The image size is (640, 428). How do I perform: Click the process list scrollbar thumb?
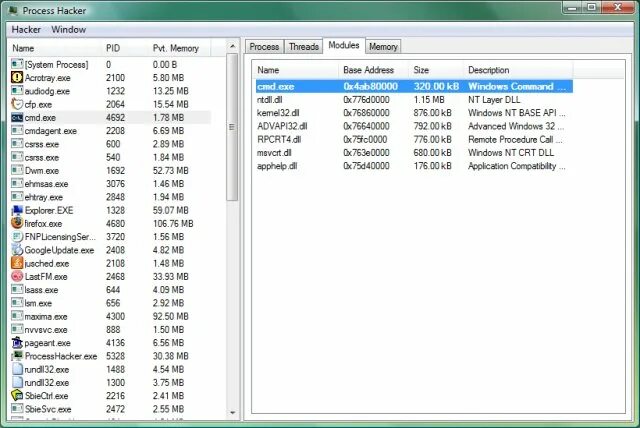click(x=232, y=127)
